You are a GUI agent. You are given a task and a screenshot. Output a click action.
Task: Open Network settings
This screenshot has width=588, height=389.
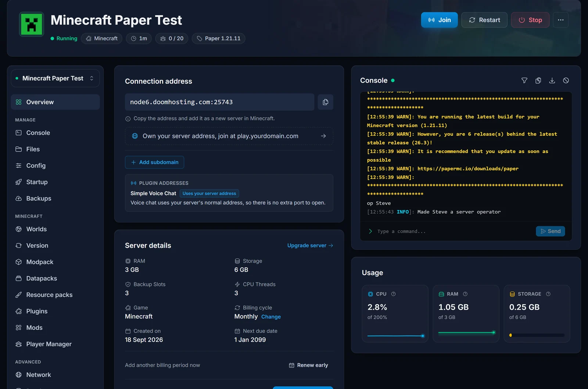pyautogui.click(x=55, y=375)
